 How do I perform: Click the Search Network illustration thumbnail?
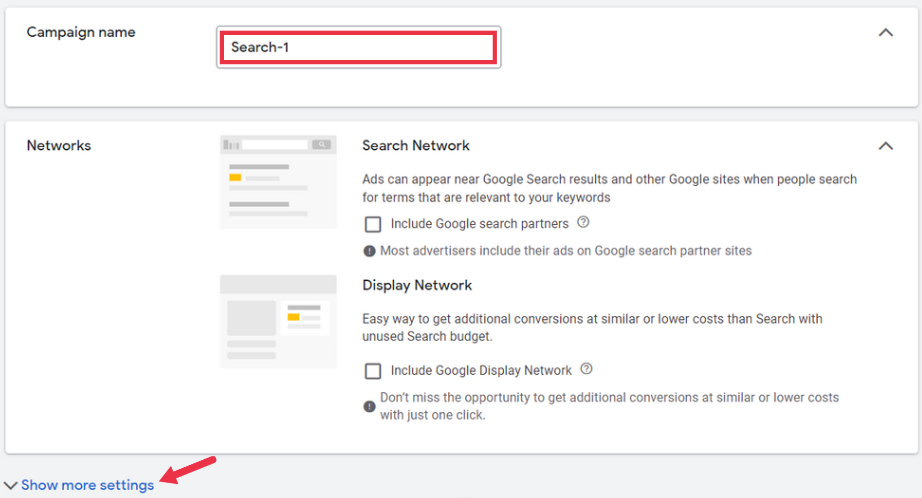coord(278,182)
